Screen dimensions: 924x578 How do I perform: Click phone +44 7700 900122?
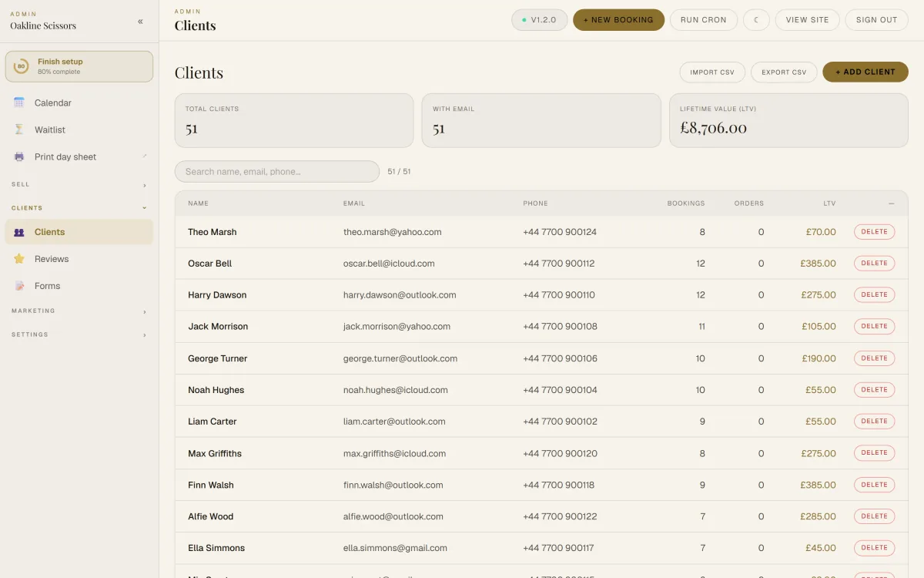(560, 517)
